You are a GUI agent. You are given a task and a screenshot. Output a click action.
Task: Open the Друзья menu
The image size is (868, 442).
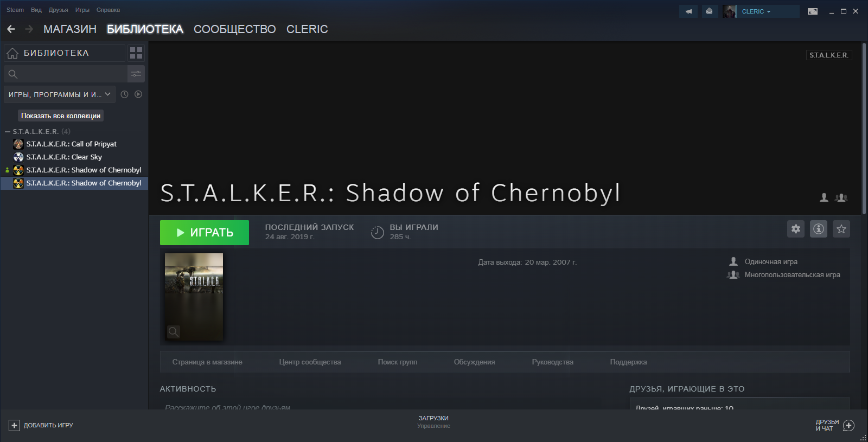58,10
